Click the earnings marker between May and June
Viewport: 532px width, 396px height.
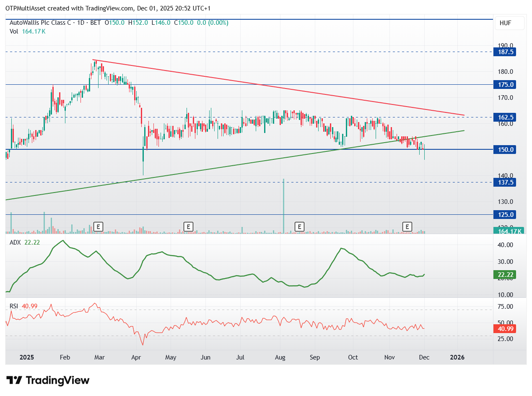click(x=189, y=227)
